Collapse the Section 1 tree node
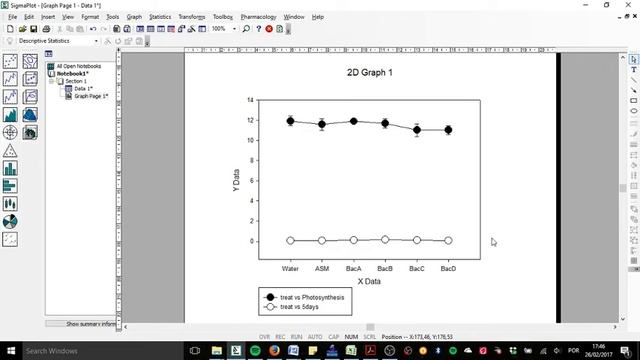This screenshot has width=640, height=360. tap(52, 81)
